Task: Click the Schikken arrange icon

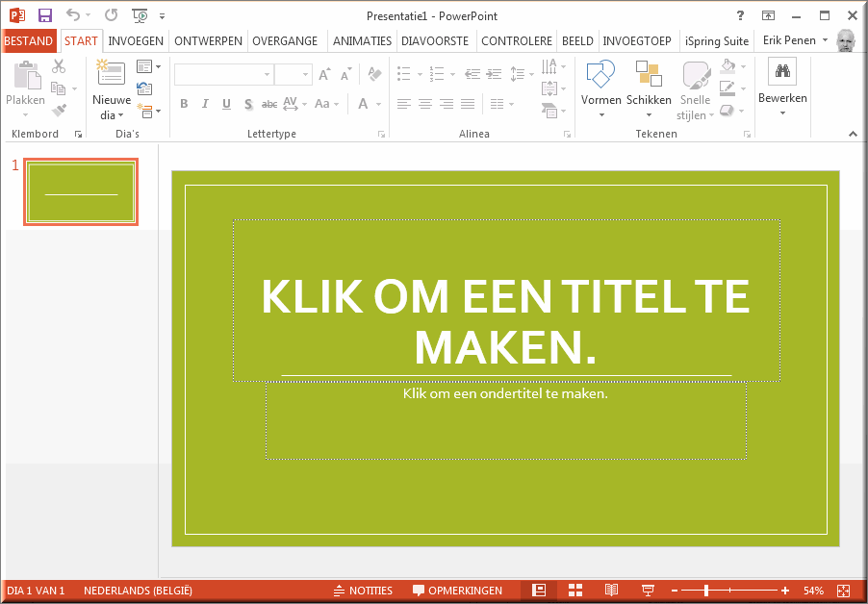Action: [x=649, y=75]
